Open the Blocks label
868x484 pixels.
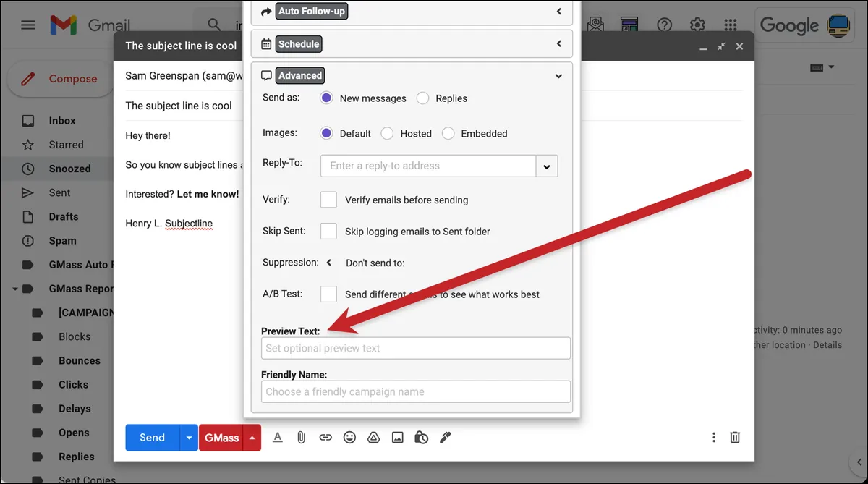coord(75,336)
